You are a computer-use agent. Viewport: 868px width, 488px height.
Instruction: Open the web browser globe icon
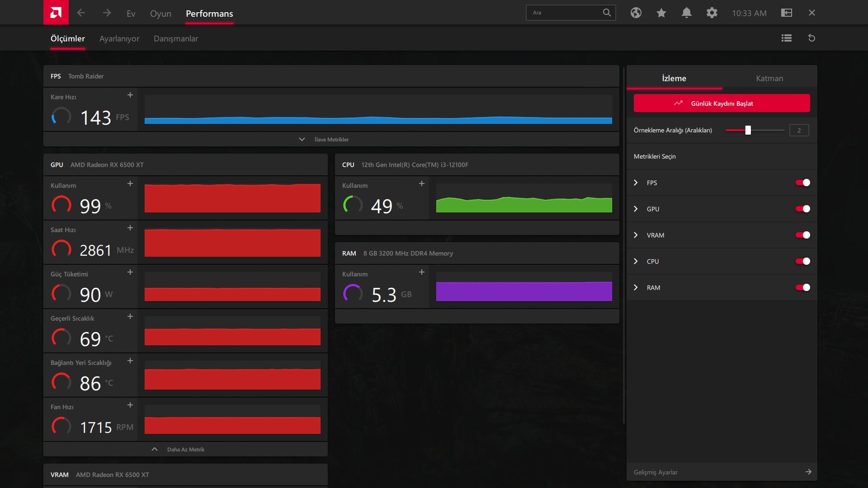pyautogui.click(x=636, y=13)
